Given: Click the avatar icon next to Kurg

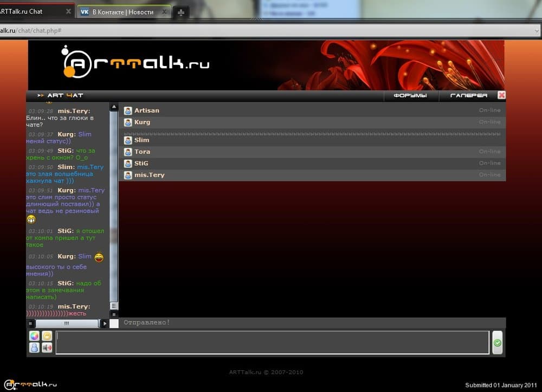Looking at the screenshot, I should 128,122.
